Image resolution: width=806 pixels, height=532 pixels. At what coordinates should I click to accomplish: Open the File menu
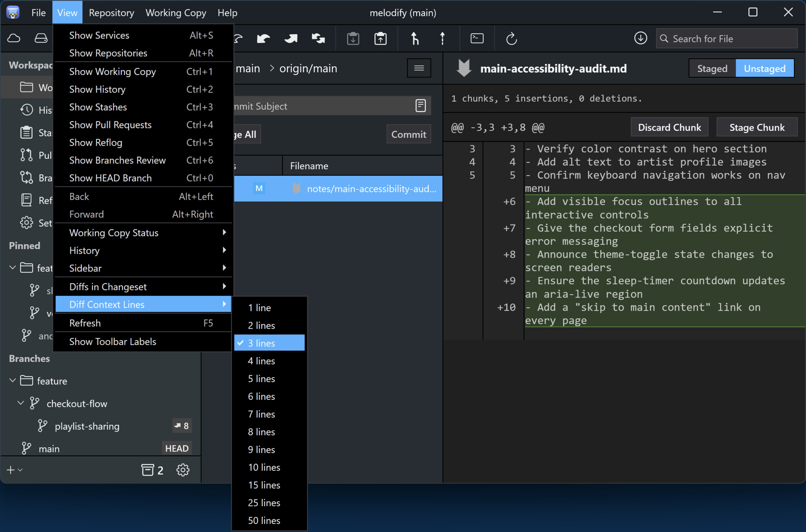(x=38, y=12)
